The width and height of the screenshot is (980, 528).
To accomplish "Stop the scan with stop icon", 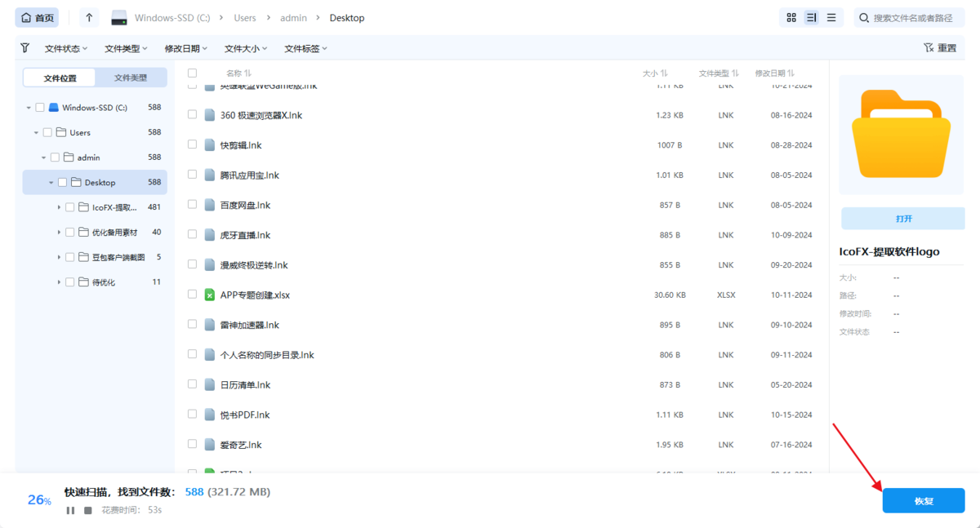I will coord(88,510).
